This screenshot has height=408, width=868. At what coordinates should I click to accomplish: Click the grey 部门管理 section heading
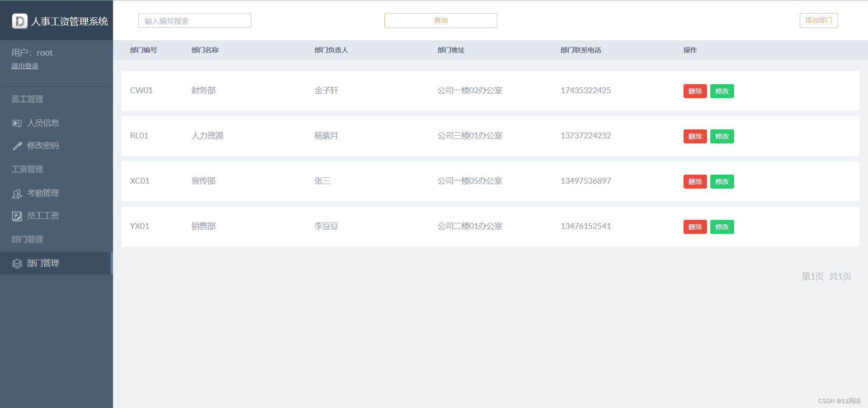click(27, 239)
